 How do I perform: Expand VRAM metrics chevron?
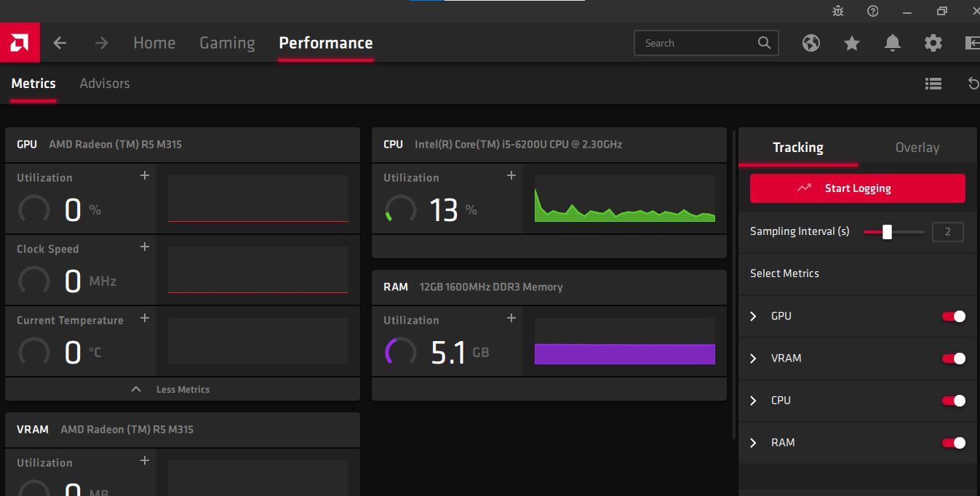tap(754, 359)
